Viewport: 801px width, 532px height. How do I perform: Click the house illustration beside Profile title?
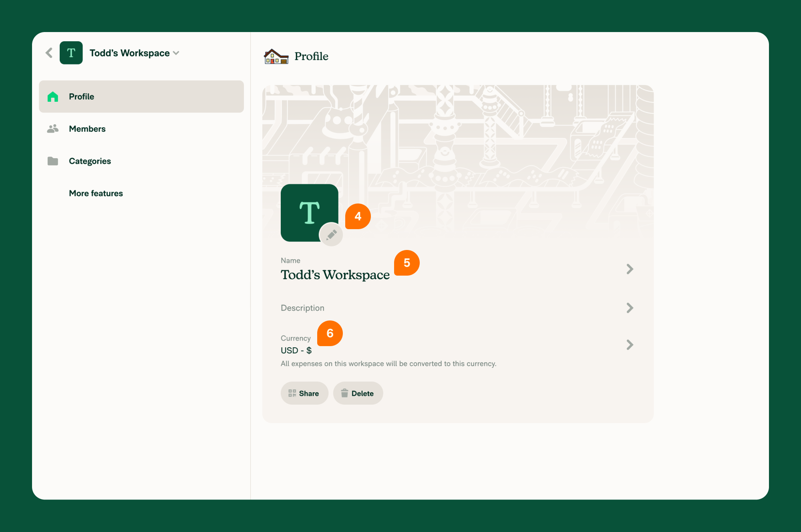tap(276, 56)
